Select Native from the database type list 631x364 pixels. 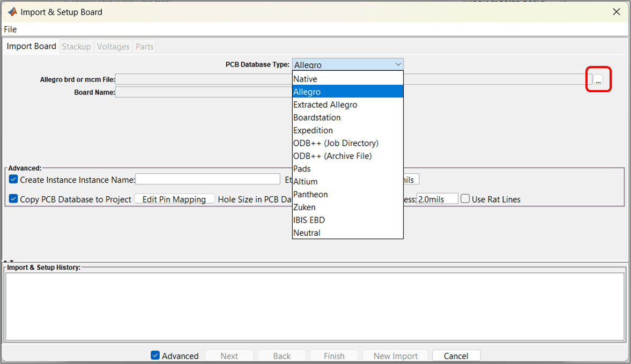pyautogui.click(x=348, y=79)
